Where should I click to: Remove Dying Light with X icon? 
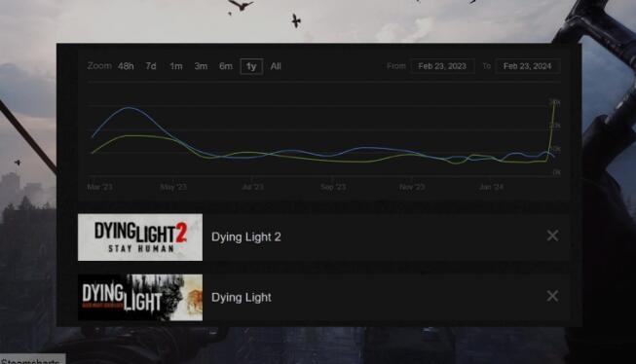(552, 296)
